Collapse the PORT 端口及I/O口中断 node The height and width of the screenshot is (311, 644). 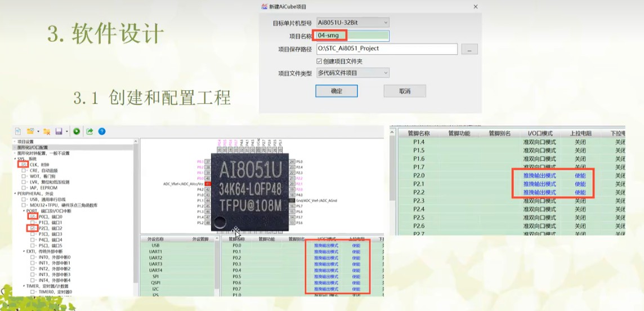coord(24,211)
